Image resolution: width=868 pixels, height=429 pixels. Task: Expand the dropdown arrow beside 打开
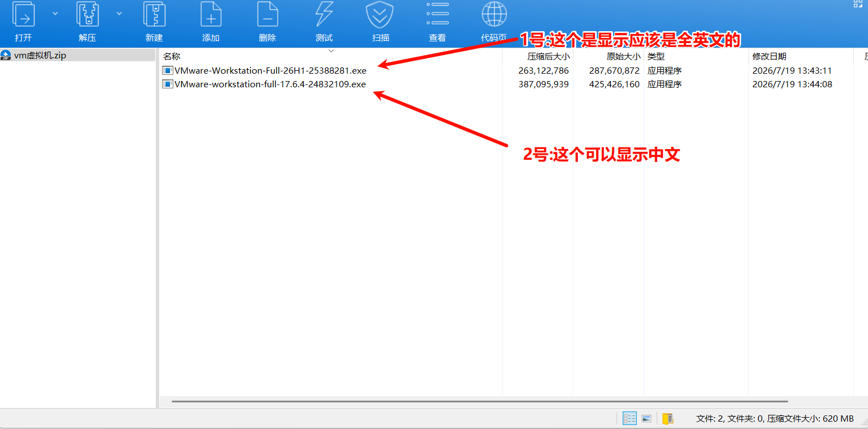point(55,13)
